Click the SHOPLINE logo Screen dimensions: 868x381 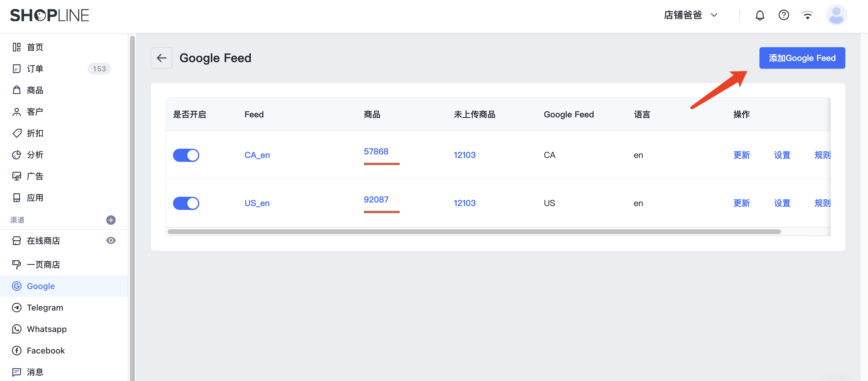point(50,16)
